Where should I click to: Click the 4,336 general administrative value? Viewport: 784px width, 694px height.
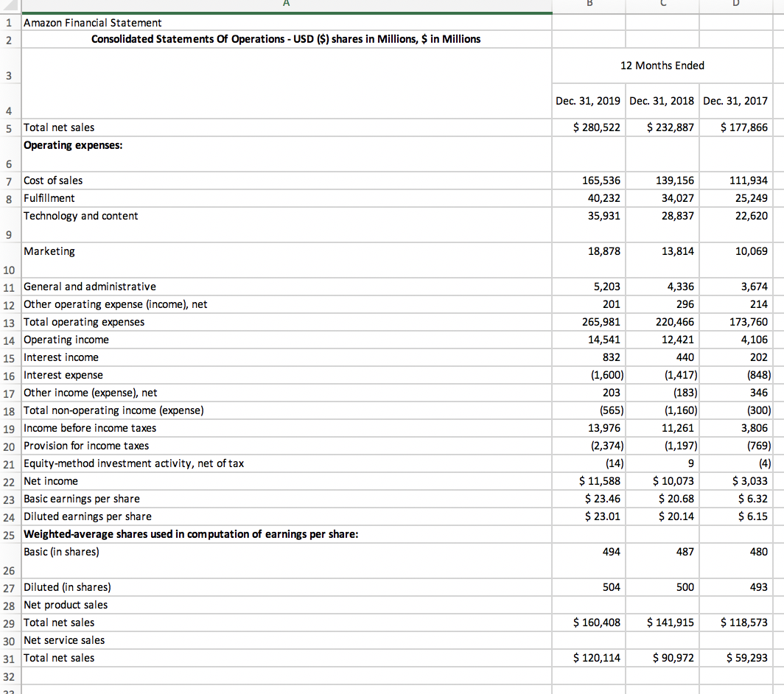click(x=681, y=287)
